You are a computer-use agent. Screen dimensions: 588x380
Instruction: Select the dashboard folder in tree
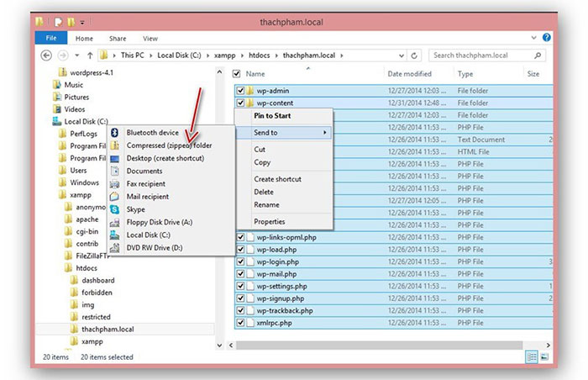pos(98,281)
